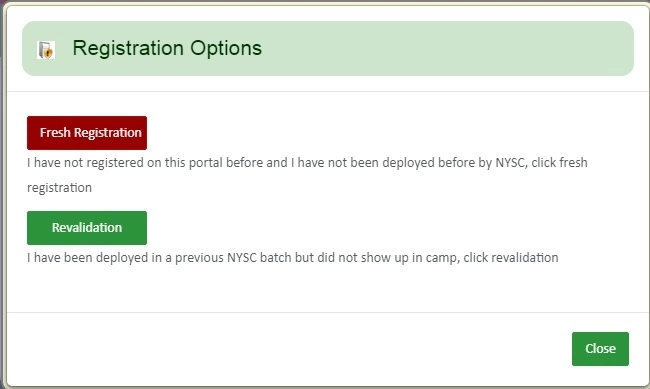Click the divider line beneath the header banner
The width and height of the screenshot is (650, 389).
[x=328, y=91]
